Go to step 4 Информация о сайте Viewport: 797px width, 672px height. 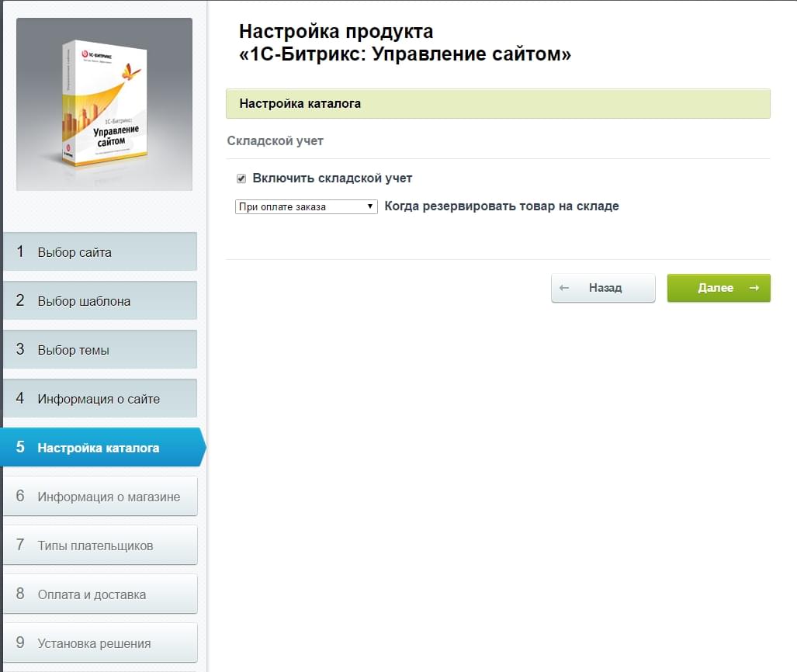[x=100, y=398]
